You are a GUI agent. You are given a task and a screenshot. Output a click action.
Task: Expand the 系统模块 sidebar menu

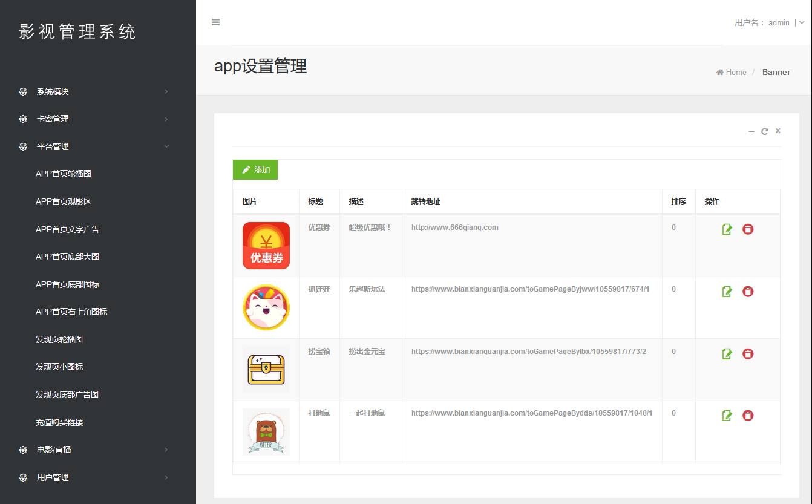point(53,92)
